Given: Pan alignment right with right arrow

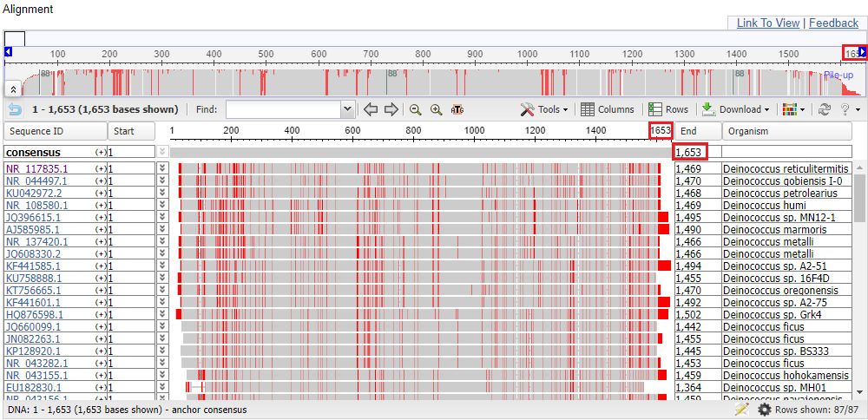Looking at the screenshot, I should (391, 109).
